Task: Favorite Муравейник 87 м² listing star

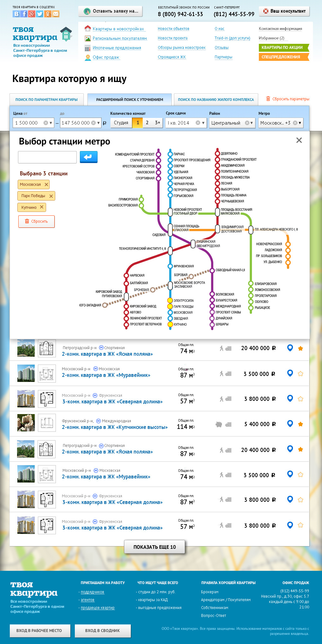Action: [301, 374]
